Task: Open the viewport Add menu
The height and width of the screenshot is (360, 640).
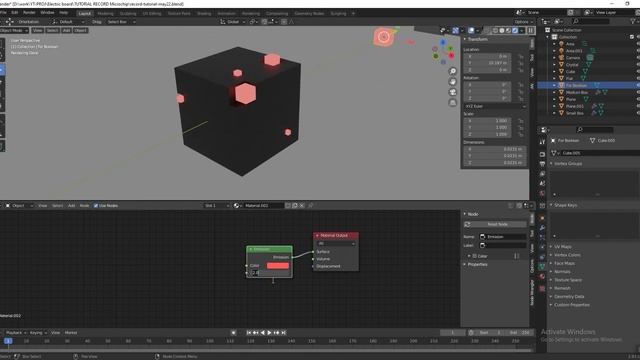Action: [x=67, y=31]
